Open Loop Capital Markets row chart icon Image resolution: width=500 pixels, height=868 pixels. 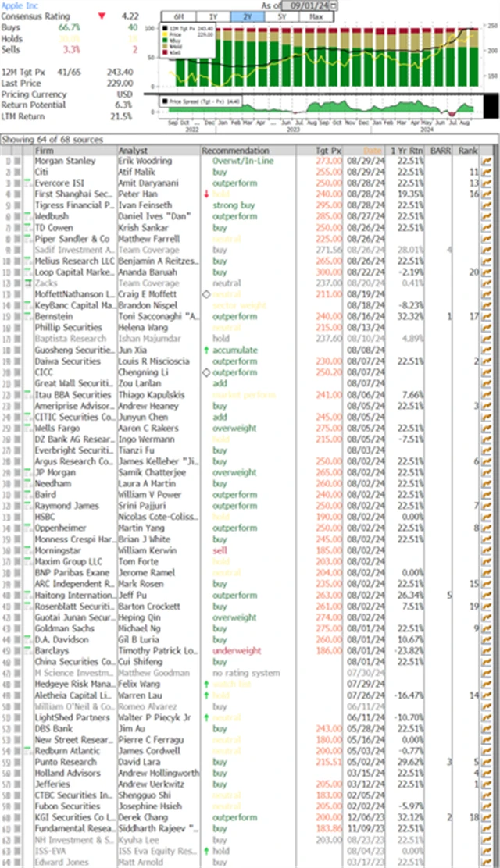[486, 272]
